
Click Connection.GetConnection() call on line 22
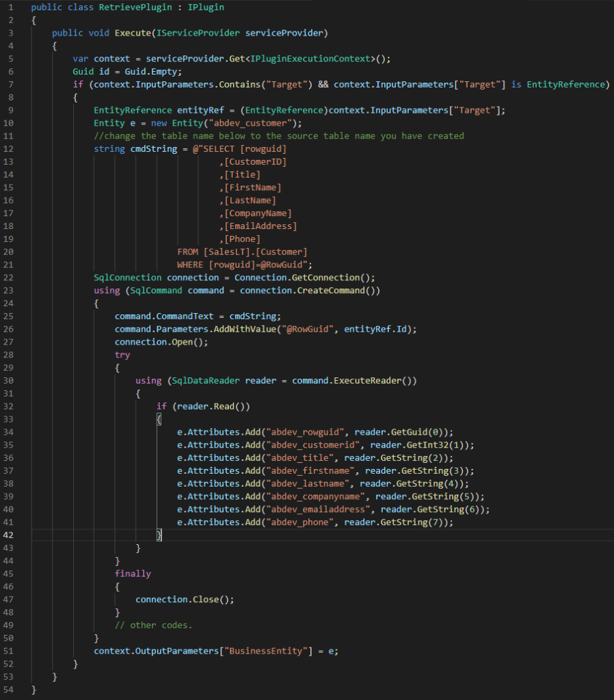[x=306, y=277]
